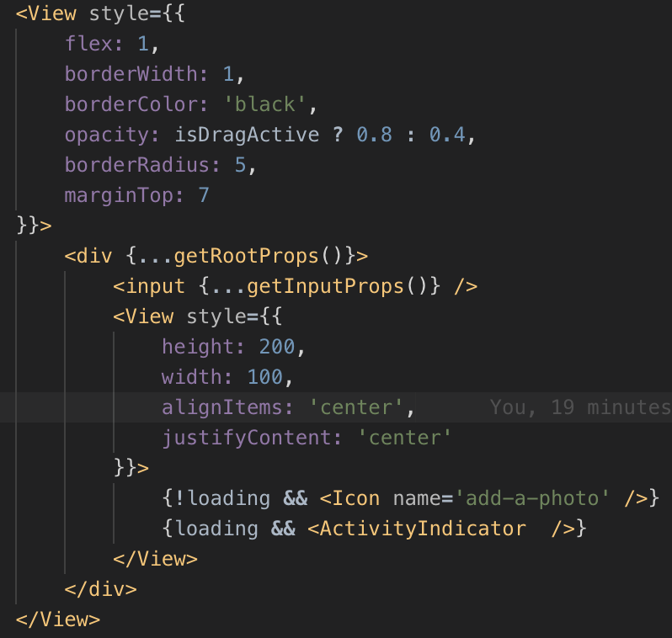Click the ActivityIndicator component name
The height and width of the screenshot is (638, 672).
click(x=423, y=529)
